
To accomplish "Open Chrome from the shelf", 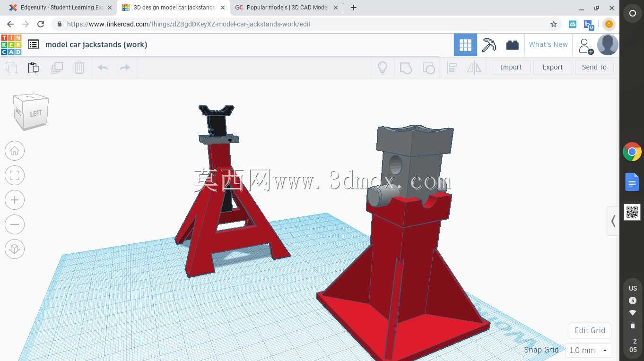I will 632,152.
